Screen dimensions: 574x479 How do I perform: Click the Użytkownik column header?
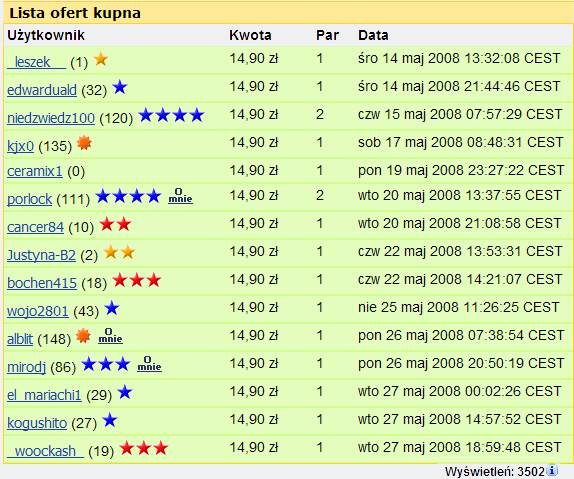46,35
